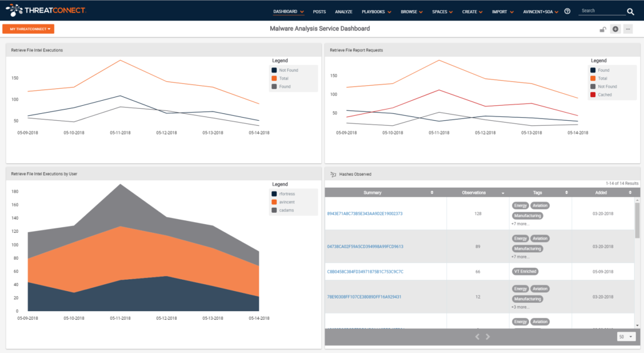Click Not Found color swatch in Report Requests legend
644x353 pixels.
[x=593, y=87]
